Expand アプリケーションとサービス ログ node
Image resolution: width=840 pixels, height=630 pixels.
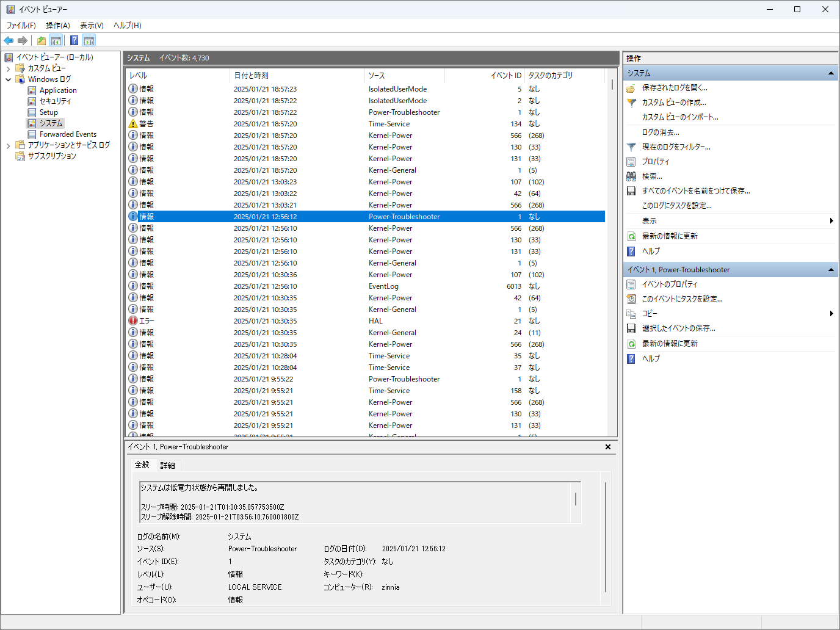[9, 145]
